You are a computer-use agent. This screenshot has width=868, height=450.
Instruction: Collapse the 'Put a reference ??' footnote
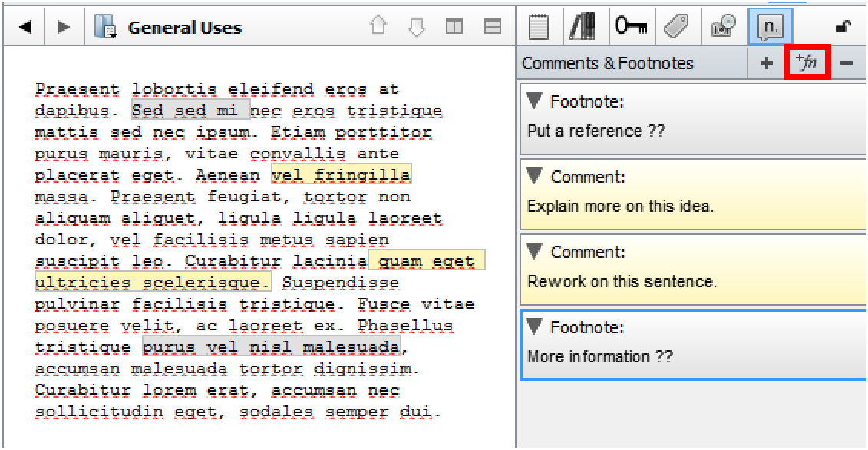tap(534, 101)
